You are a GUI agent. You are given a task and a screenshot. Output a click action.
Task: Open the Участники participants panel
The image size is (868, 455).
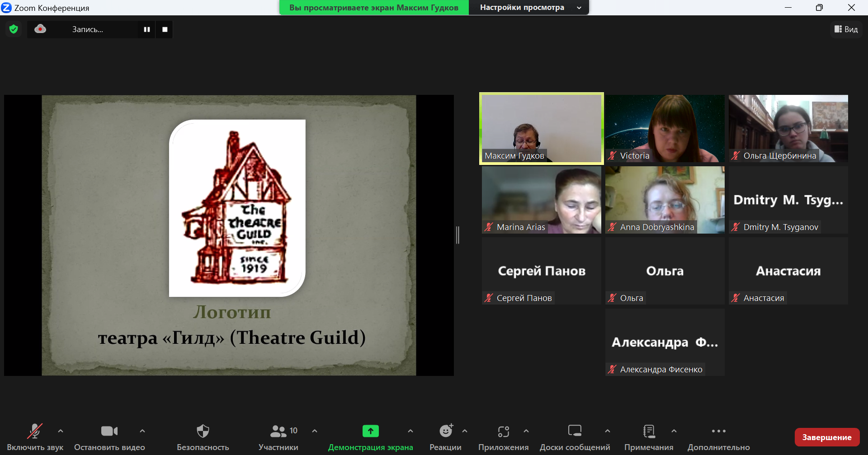[278, 436]
